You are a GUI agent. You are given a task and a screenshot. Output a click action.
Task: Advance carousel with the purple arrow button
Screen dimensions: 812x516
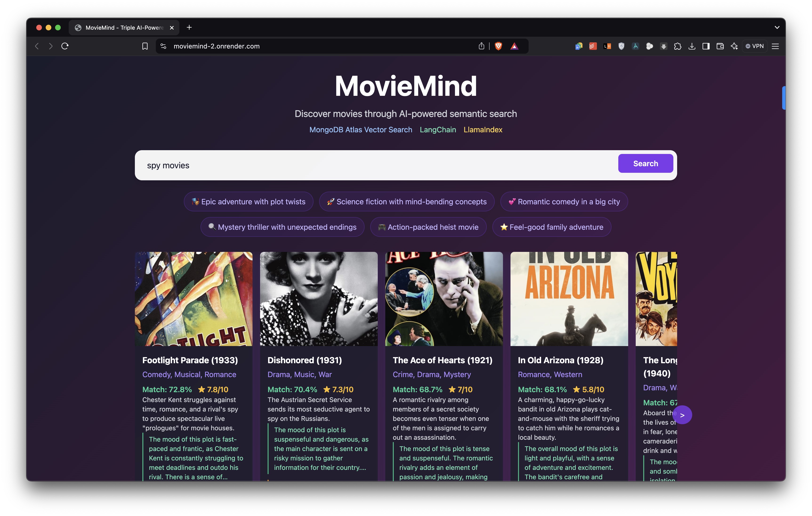682,415
